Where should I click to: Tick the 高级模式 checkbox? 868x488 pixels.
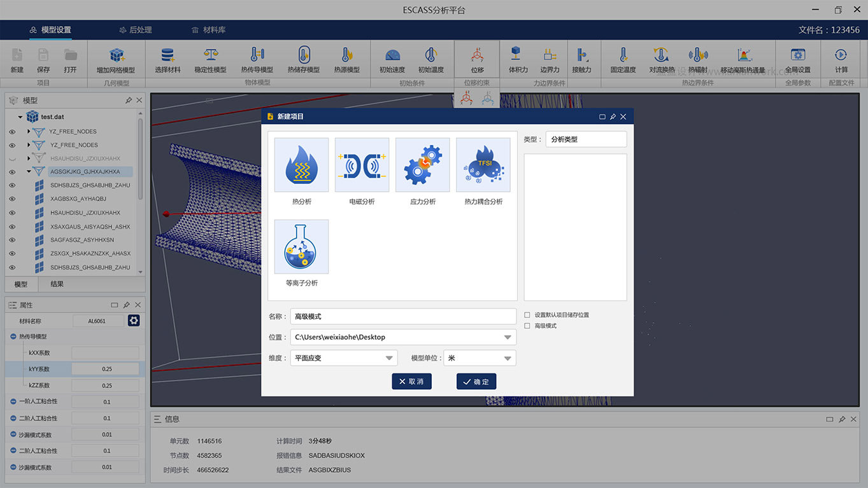pyautogui.click(x=527, y=326)
